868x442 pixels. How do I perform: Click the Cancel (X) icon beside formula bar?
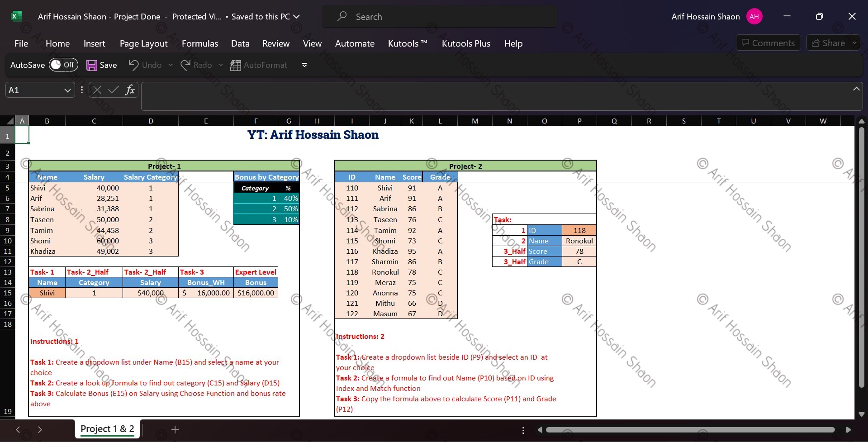[97, 90]
